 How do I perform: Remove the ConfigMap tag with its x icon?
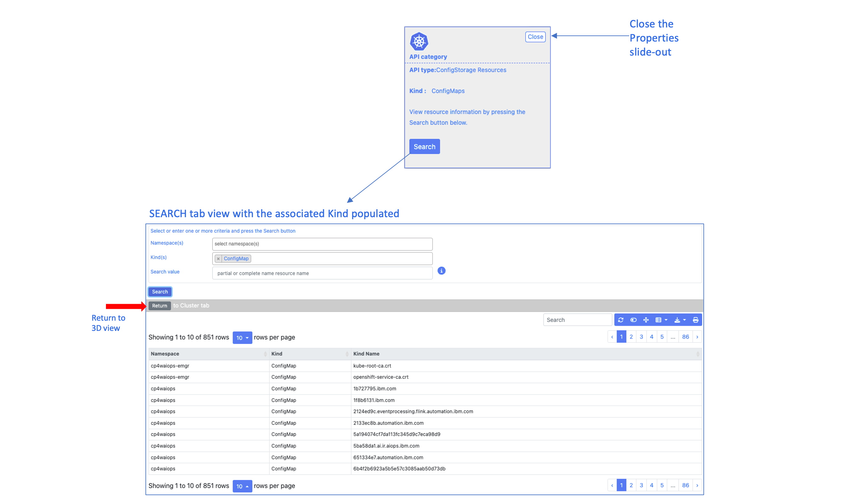(x=218, y=259)
